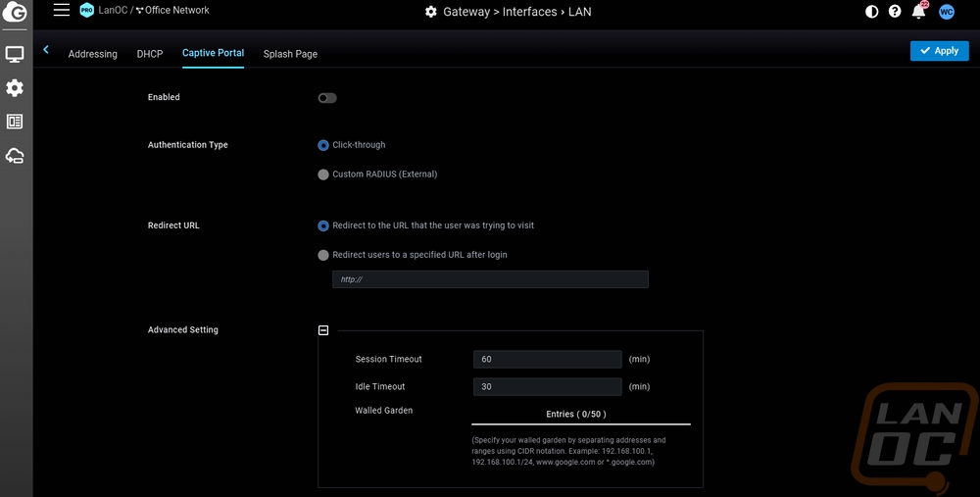Open the hamburger navigation menu
Viewport: 980px width, 497px height.
pos(61,10)
